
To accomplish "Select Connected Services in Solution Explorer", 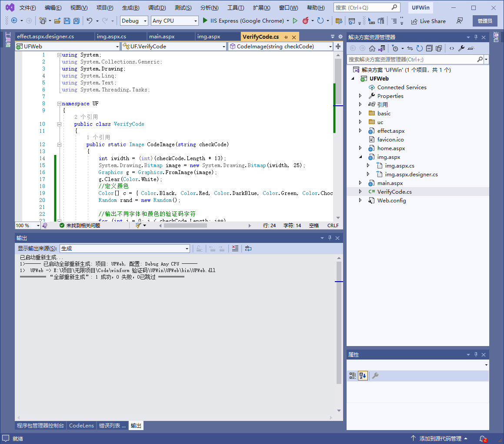I will coord(402,87).
